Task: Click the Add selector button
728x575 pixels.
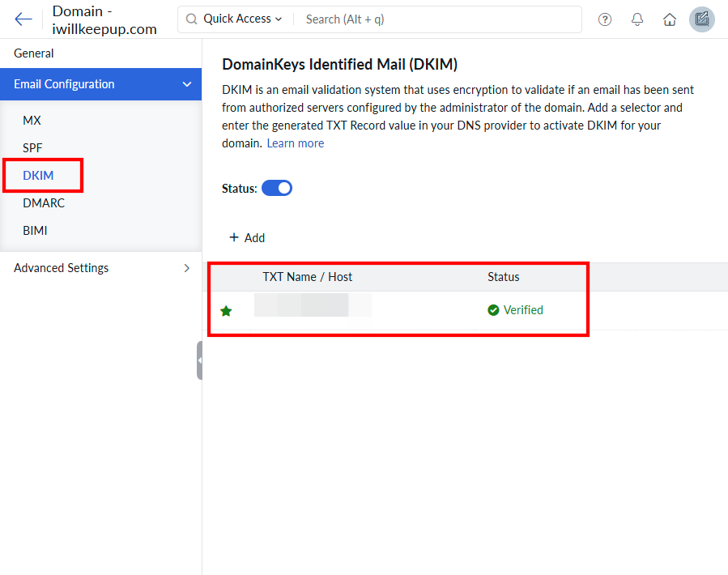Action: point(247,238)
